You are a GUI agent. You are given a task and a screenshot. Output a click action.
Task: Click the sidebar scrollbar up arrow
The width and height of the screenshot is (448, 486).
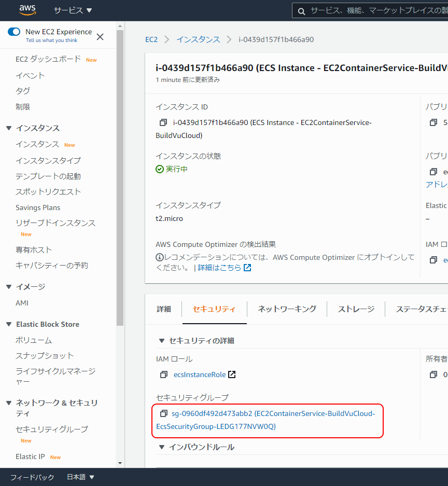coord(120,26)
